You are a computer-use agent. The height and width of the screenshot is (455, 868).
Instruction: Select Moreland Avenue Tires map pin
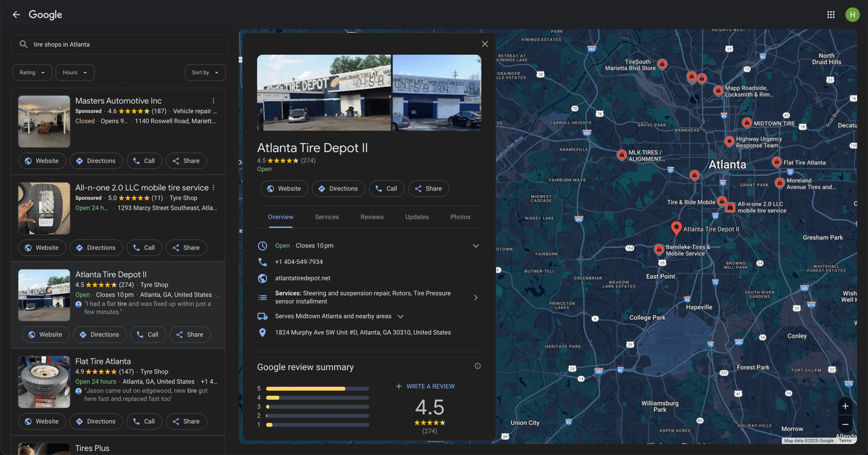point(780,183)
